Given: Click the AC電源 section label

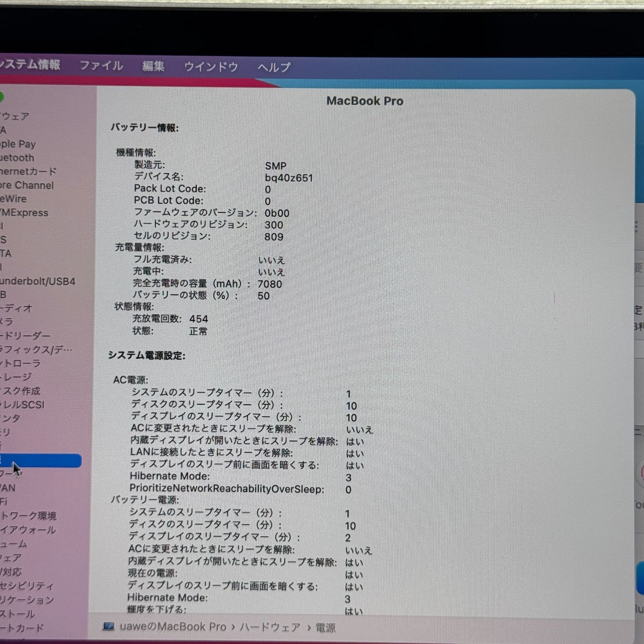Looking at the screenshot, I should click(131, 380).
